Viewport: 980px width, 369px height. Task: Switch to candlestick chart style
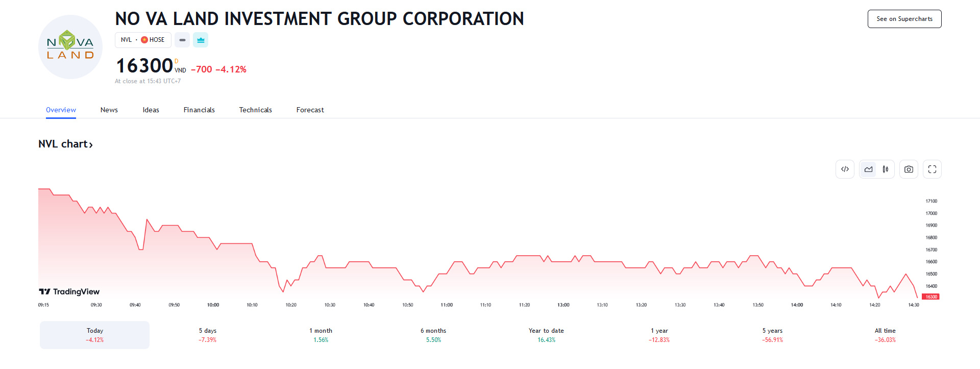pos(886,169)
